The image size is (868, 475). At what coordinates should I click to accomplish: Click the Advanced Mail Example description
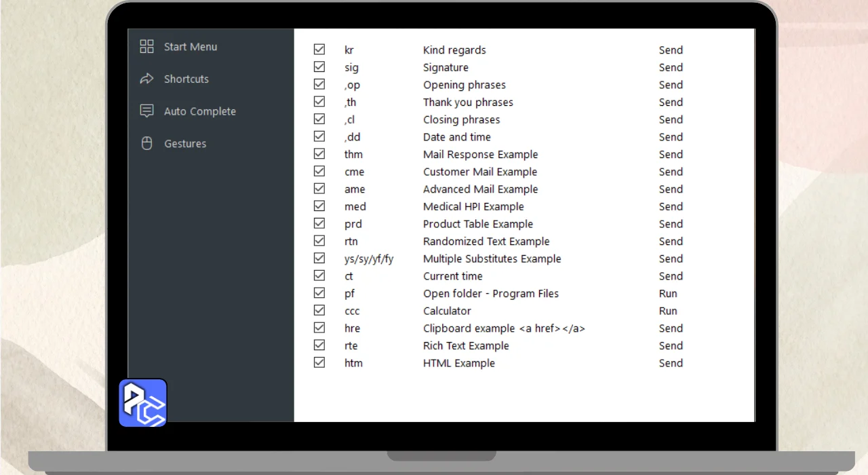[x=481, y=189]
